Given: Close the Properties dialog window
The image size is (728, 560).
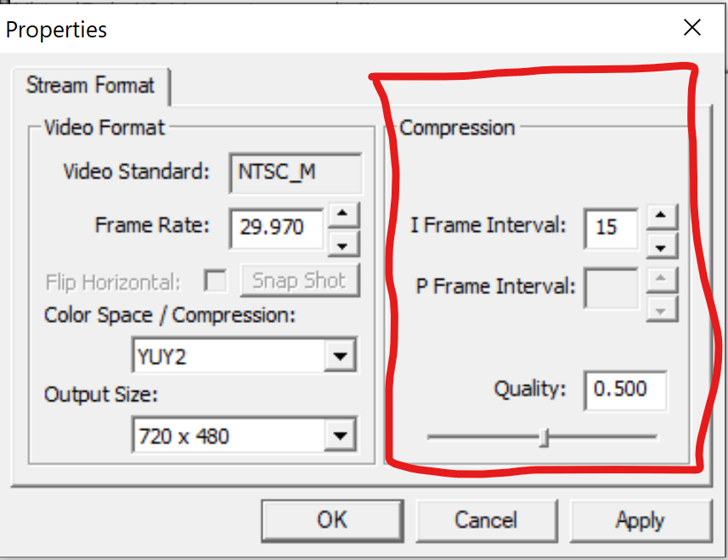Looking at the screenshot, I should (692, 28).
